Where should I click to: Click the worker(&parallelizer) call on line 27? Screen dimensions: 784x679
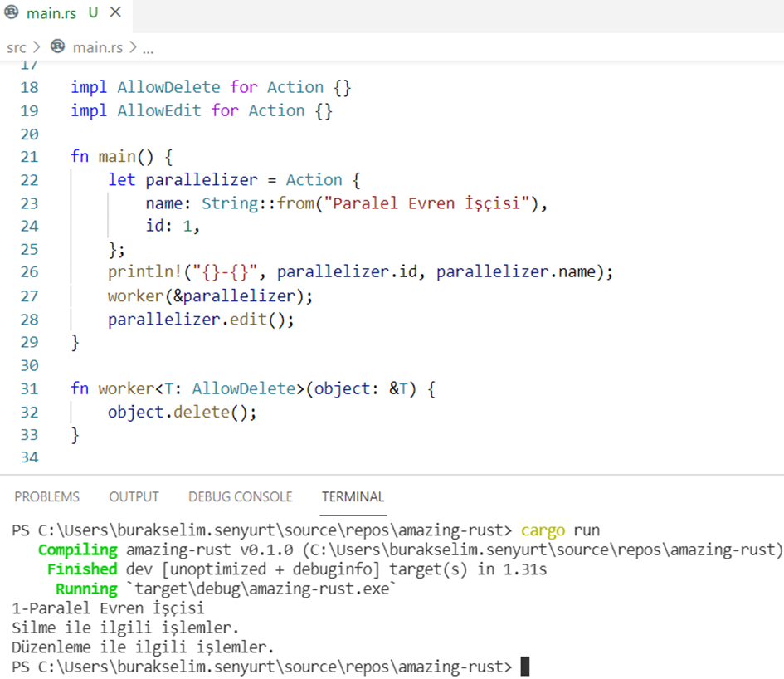click(212, 296)
